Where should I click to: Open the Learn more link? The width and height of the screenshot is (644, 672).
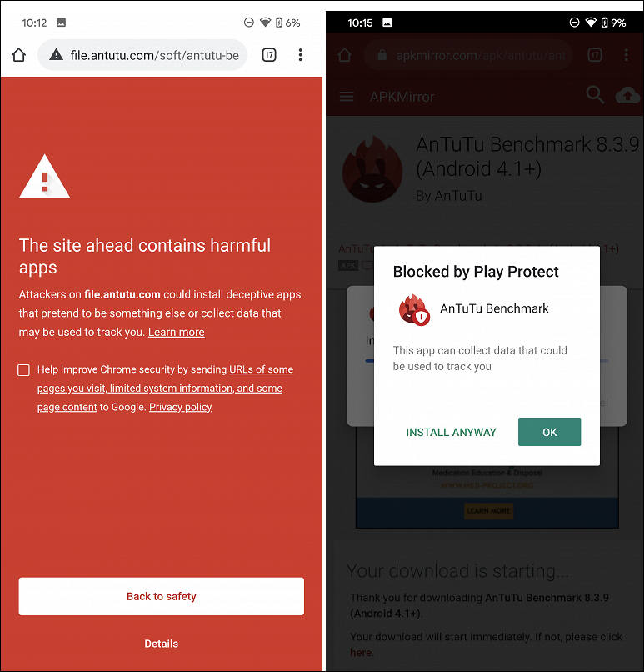click(x=177, y=332)
